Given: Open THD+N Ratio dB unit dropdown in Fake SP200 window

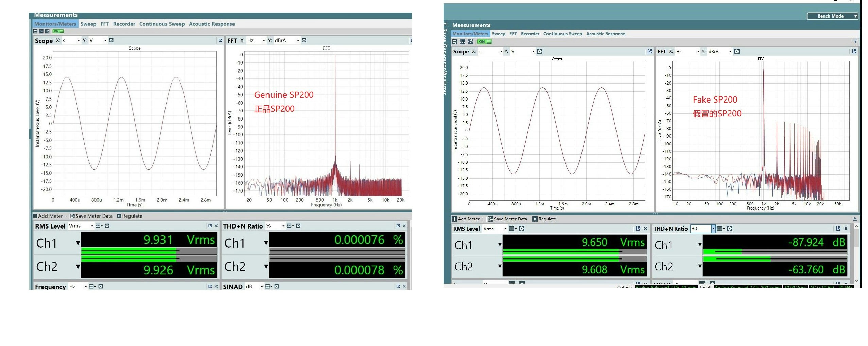Looking at the screenshot, I should 713,229.
